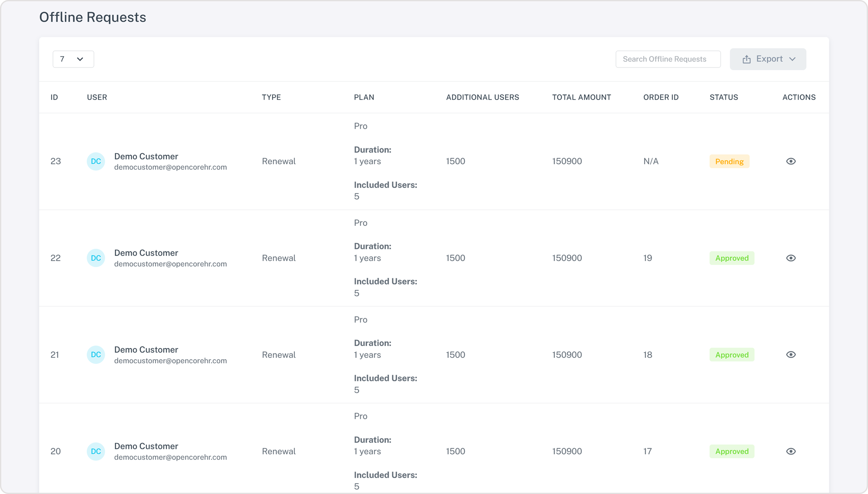The height and width of the screenshot is (494, 868).
Task: Sort by the USER column header
Action: pos(97,97)
